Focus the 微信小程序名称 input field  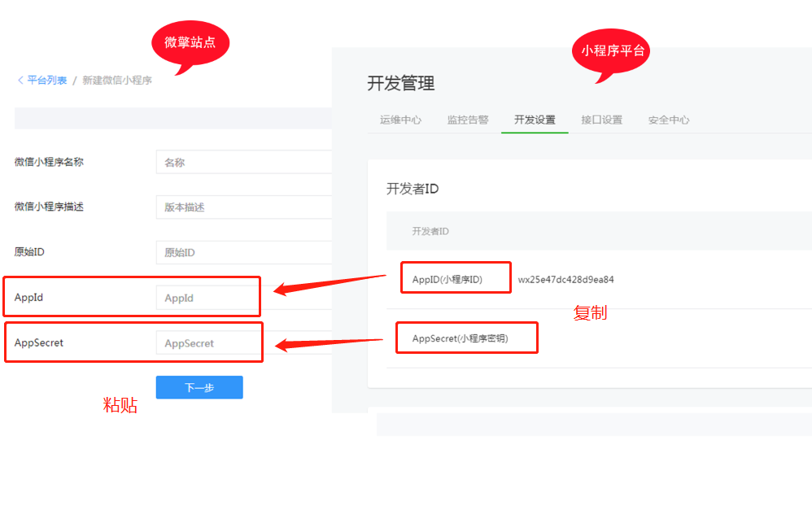tap(244, 162)
